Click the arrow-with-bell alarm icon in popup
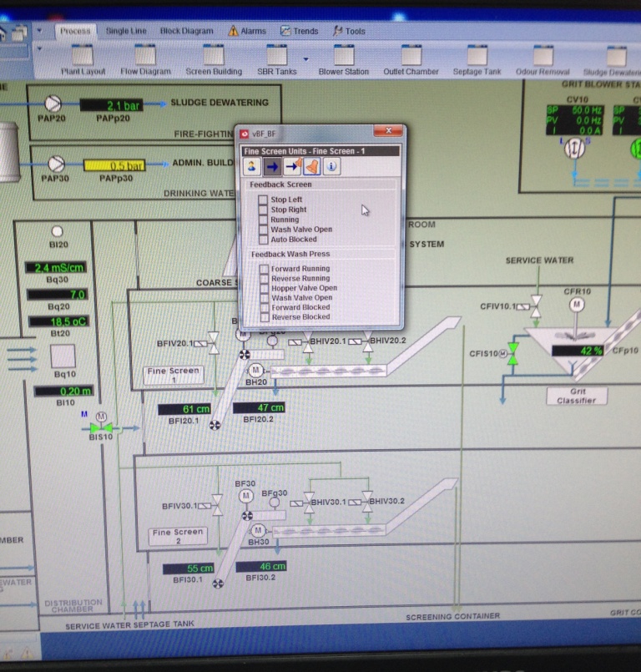 coord(293,166)
